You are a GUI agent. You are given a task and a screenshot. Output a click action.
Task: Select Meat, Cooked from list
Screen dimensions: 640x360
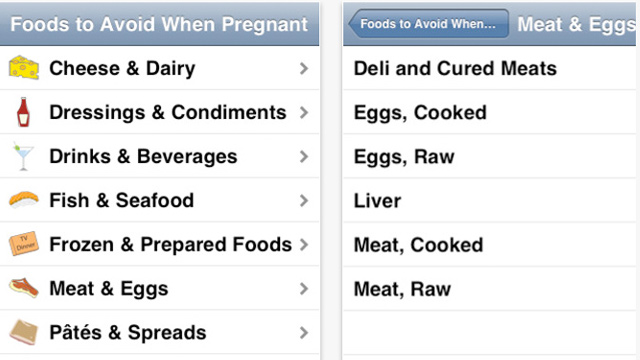(489, 245)
